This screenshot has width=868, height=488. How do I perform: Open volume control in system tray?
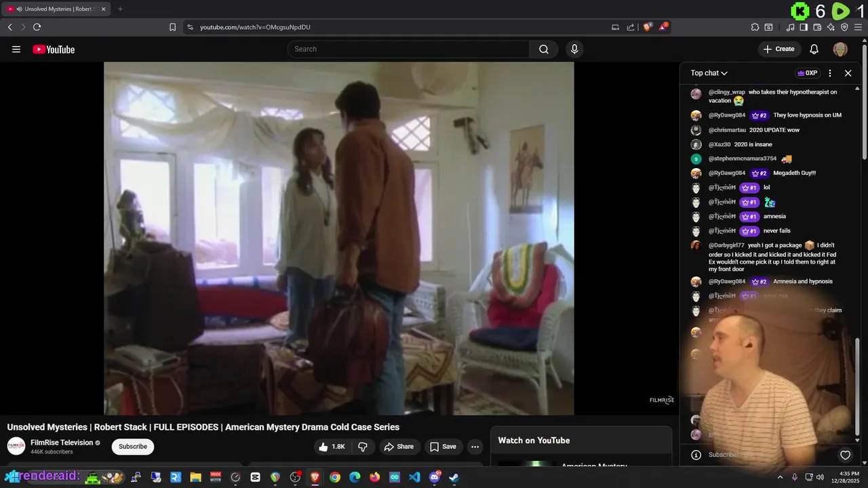820,477
